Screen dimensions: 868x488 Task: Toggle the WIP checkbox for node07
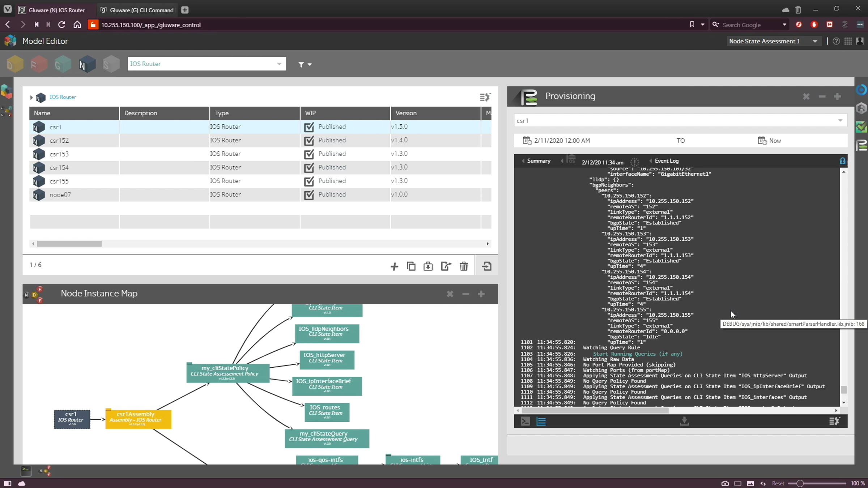tap(309, 195)
